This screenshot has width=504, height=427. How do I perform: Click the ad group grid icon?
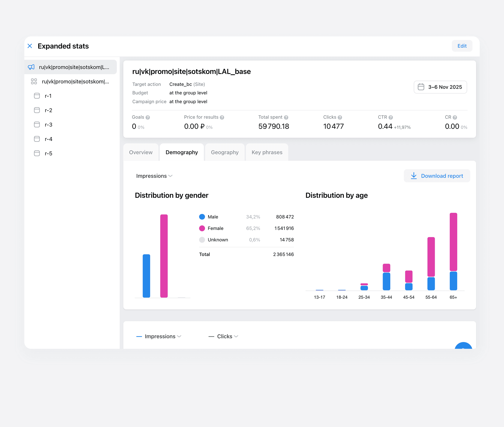pos(34,81)
